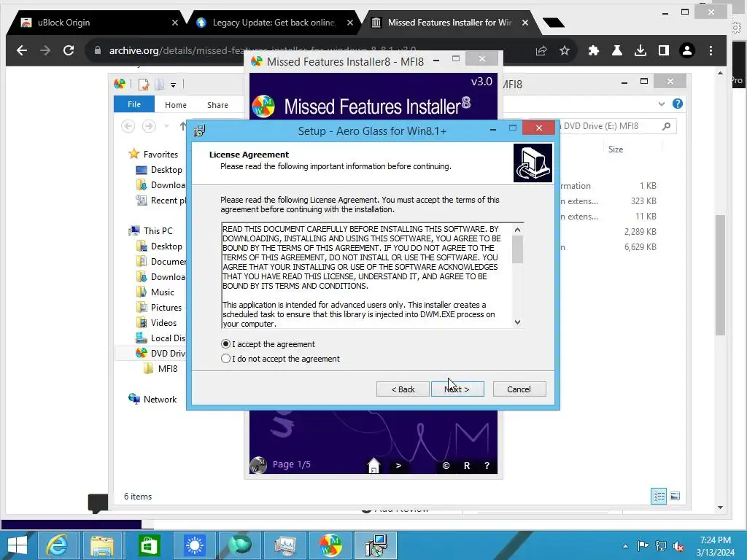The height and width of the screenshot is (560, 747).
Task: Close the Missed Features Installer browser tab
Action: coord(525,23)
